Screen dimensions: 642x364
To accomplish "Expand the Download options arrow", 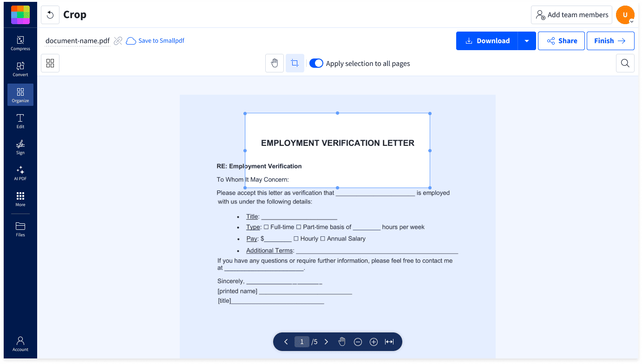I will 527,41.
